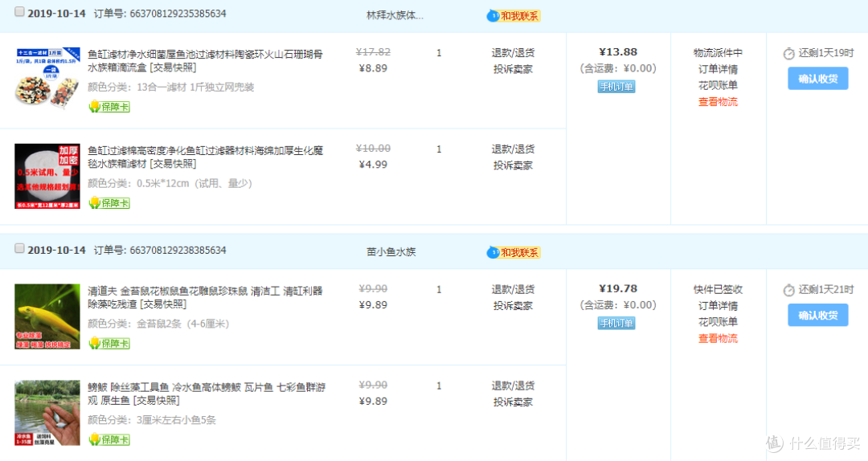Click the price ¥8.89
The height and width of the screenshot is (461, 868).
[373, 68]
